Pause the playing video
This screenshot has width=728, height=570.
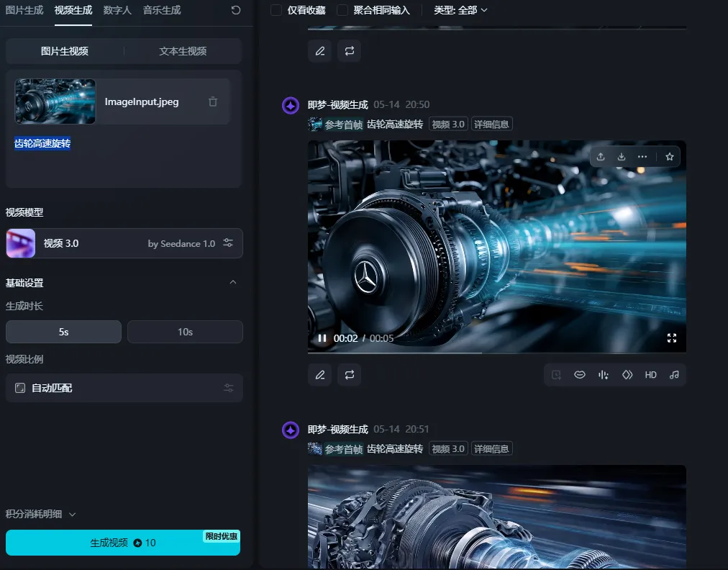click(x=322, y=338)
